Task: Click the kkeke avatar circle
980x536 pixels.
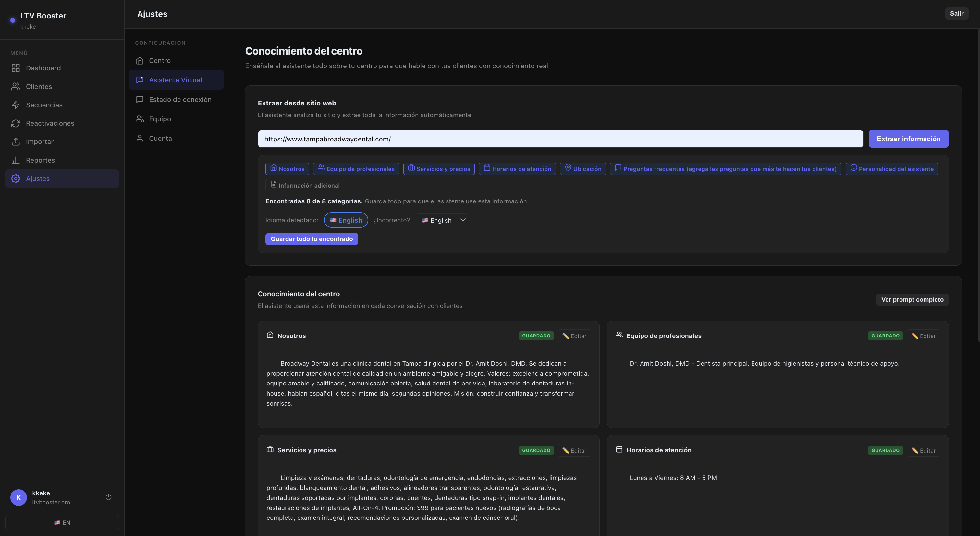Action: (18, 497)
